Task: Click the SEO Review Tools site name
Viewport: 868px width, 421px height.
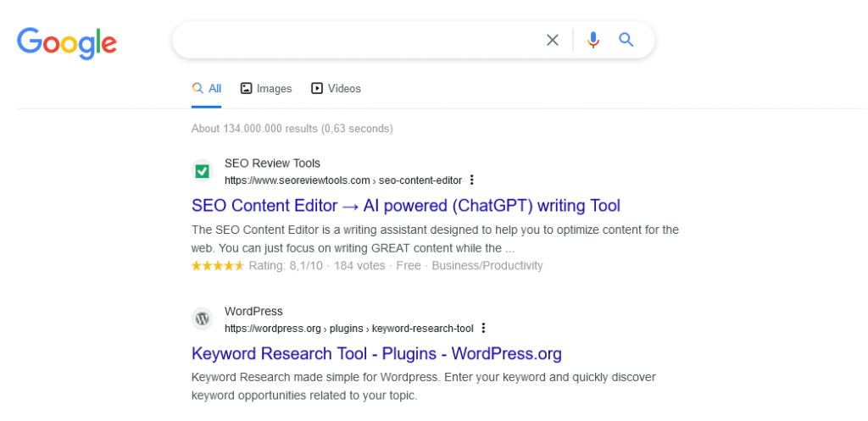Action: tap(272, 163)
